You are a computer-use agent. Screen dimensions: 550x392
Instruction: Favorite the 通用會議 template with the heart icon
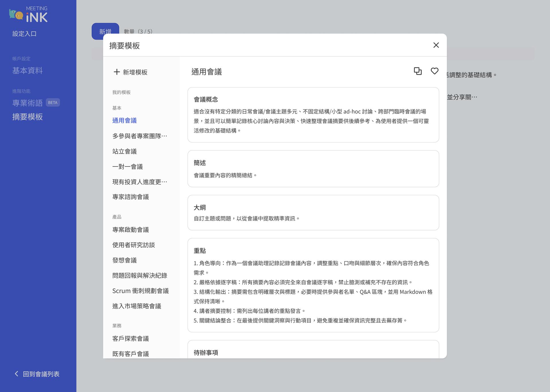coord(435,71)
